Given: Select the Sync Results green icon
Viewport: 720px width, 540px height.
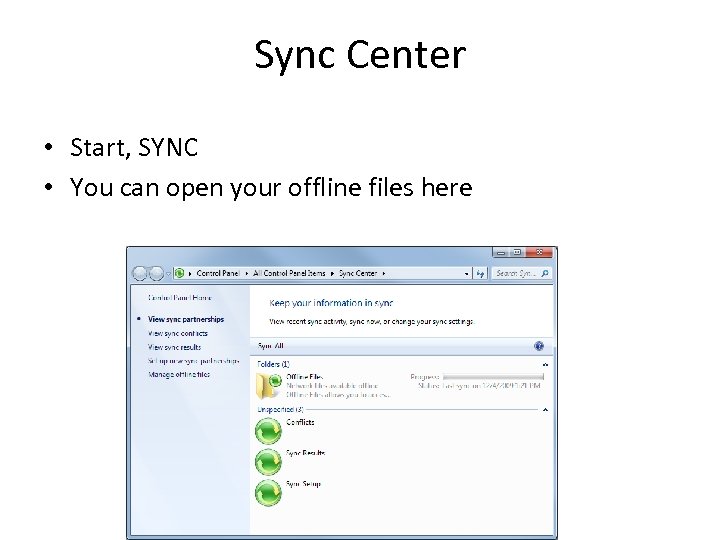Looking at the screenshot, I should [268, 461].
